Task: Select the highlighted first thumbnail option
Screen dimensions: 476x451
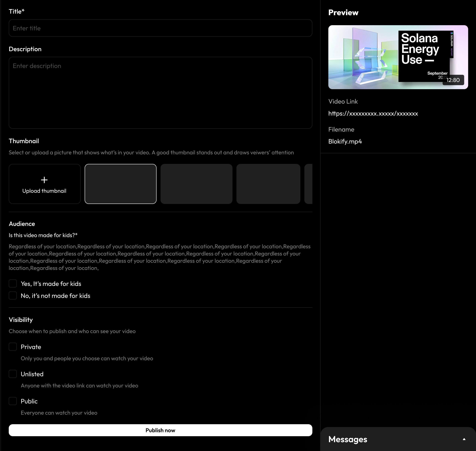Action: pyautogui.click(x=121, y=184)
